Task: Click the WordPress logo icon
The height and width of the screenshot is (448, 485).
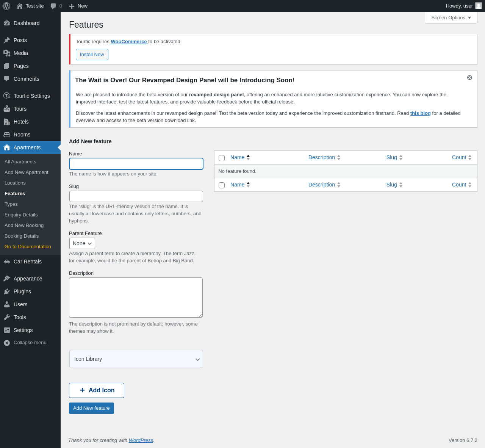Action: click(x=6, y=6)
